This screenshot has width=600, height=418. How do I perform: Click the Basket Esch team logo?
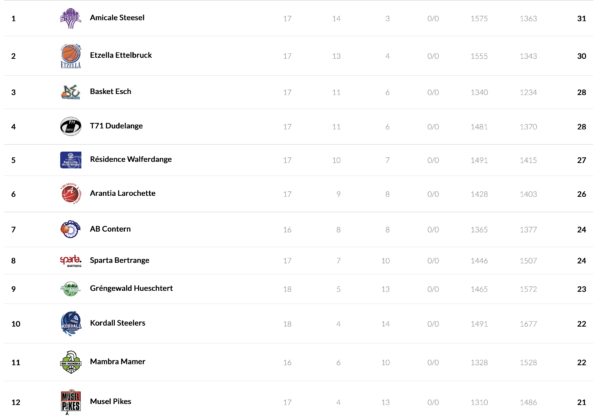point(70,92)
